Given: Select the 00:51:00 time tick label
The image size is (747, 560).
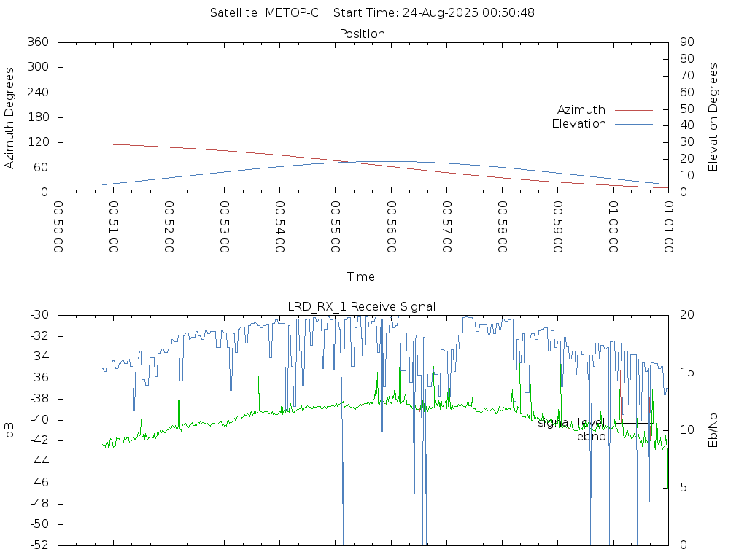Looking at the screenshot, I should (113, 227).
